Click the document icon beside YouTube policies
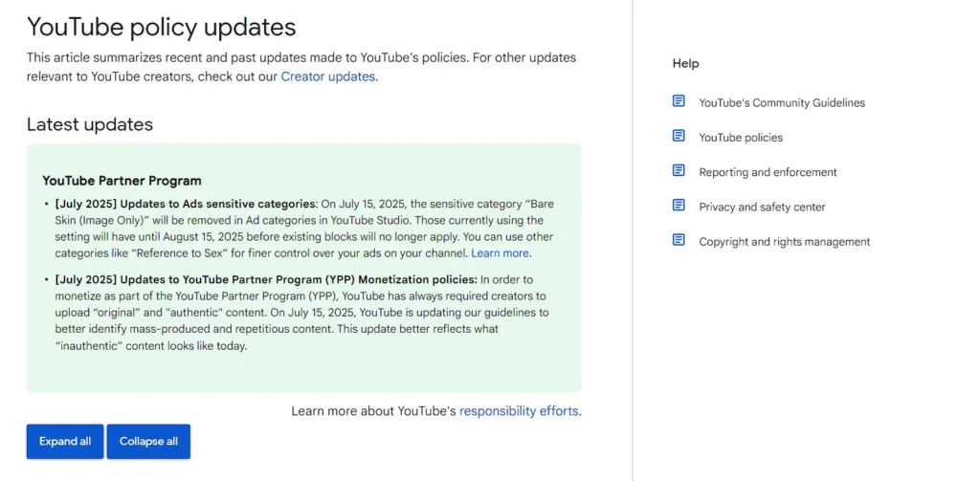980x481 pixels. coord(679,136)
